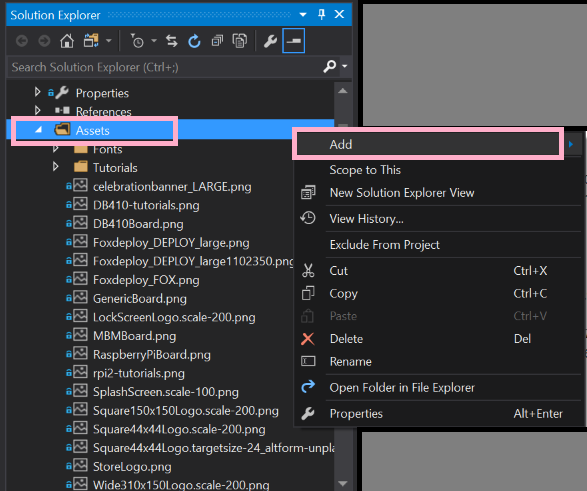Focus the Search Solution Explorer field
The image size is (587, 491).
pyautogui.click(x=165, y=67)
